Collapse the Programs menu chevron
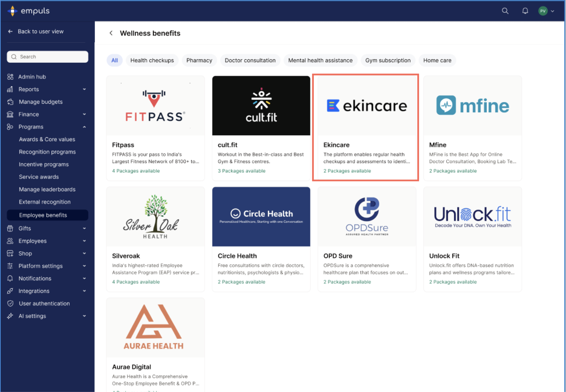Image resolution: width=566 pixels, height=392 pixels. pyautogui.click(x=84, y=127)
